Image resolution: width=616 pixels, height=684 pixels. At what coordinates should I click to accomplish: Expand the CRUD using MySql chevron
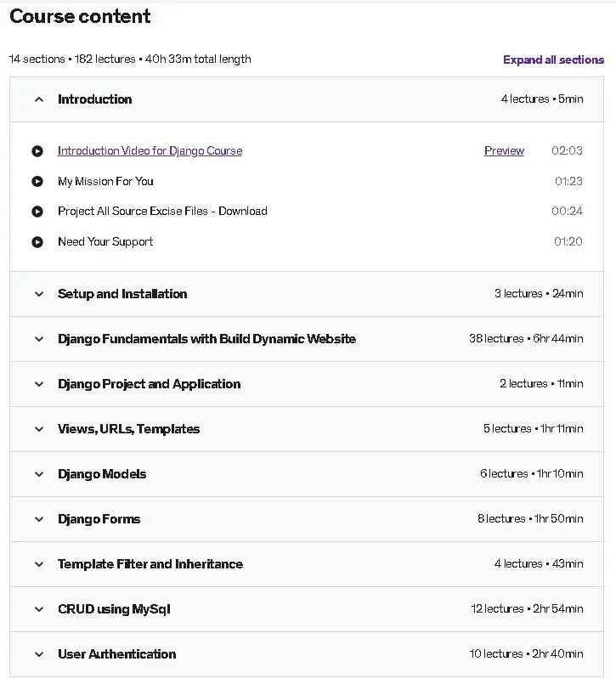[x=39, y=609]
